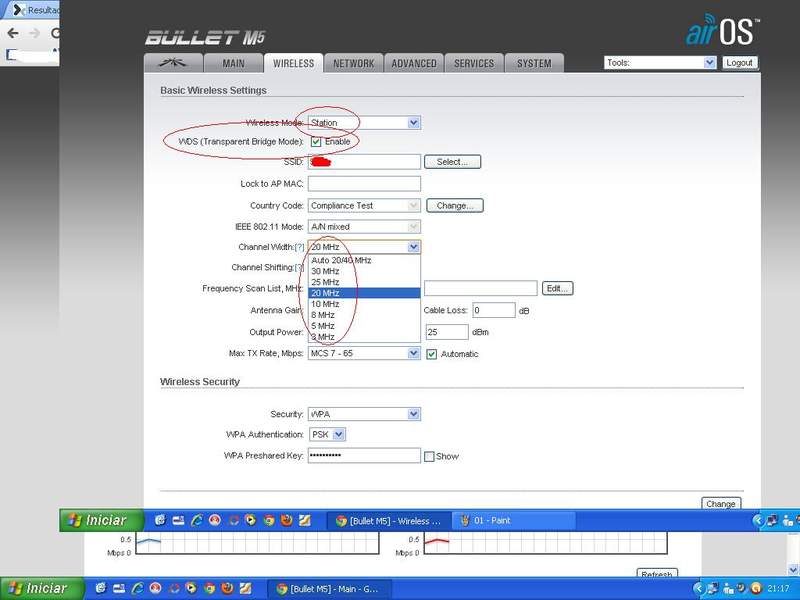Viewport: 800px width, 600px height.
Task: Choose Auto 20/40 MHz in channel width list
Action: [364, 260]
